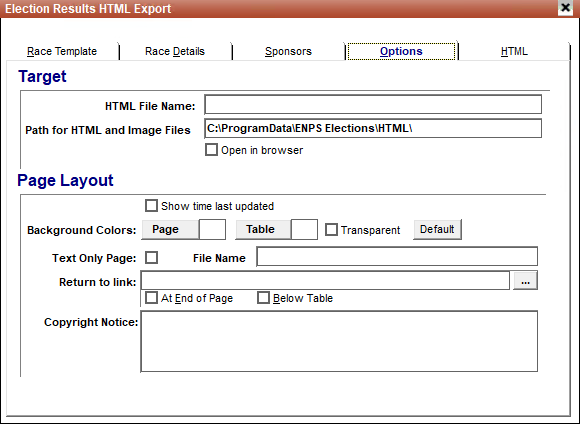Check the Transparent option
580x424 pixels.
pyautogui.click(x=331, y=230)
